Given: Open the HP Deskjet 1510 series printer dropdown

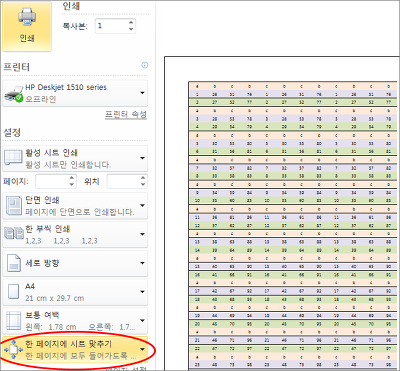Looking at the screenshot, I should 75,93.
